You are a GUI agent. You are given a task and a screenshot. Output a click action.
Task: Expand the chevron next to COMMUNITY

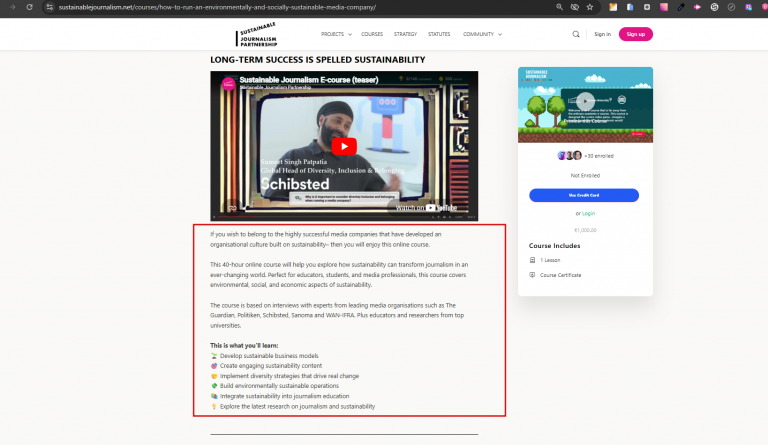[x=500, y=35]
